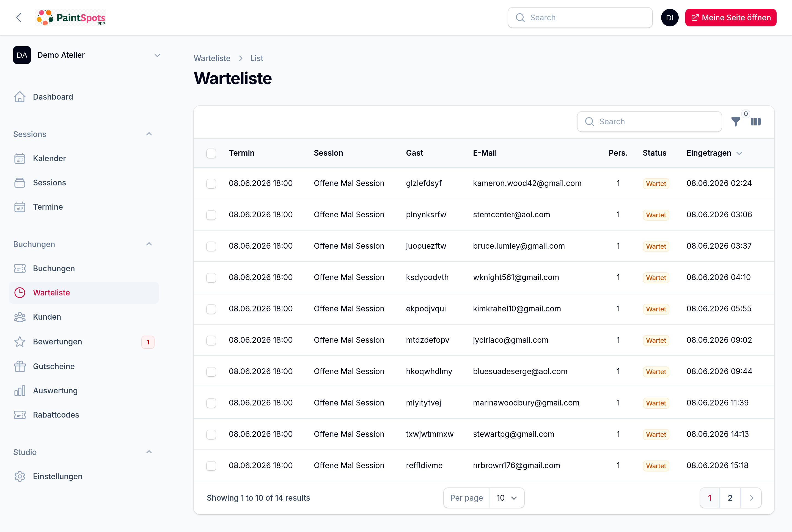Click Wartet badge in juopuezftw row
This screenshot has height=532, width=792.
[x=656, y=246]
